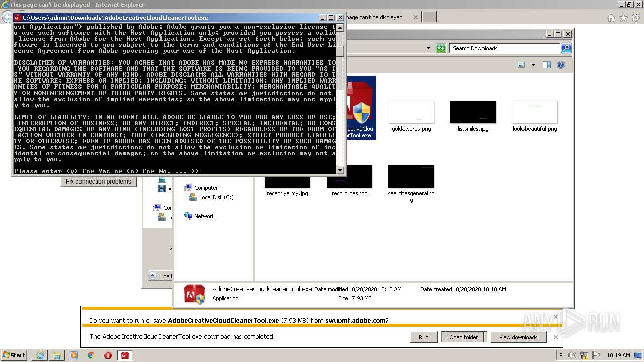Toggle the Explorer preview pane
This screenshot has height=362, width=644.
point(547,65)
